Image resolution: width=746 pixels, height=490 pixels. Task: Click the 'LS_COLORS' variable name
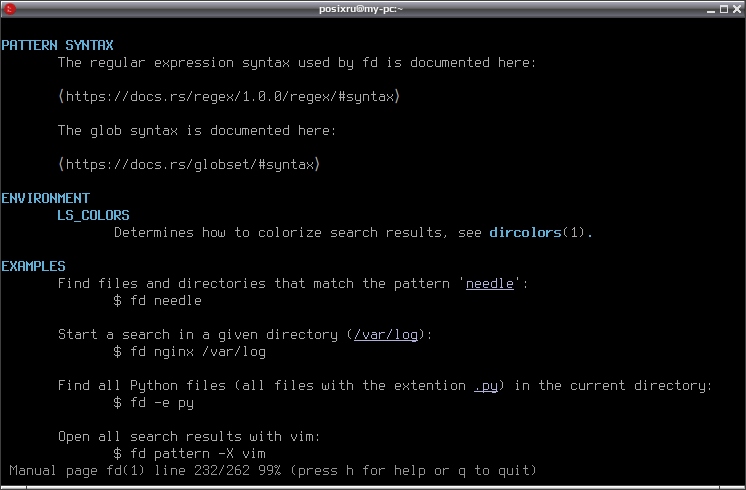click(93, 216)
